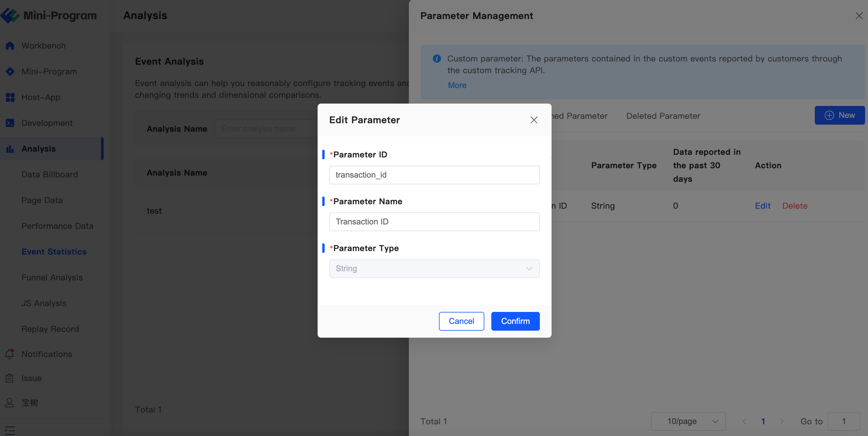Click the Analysis bar chart icon

(10, 149)
